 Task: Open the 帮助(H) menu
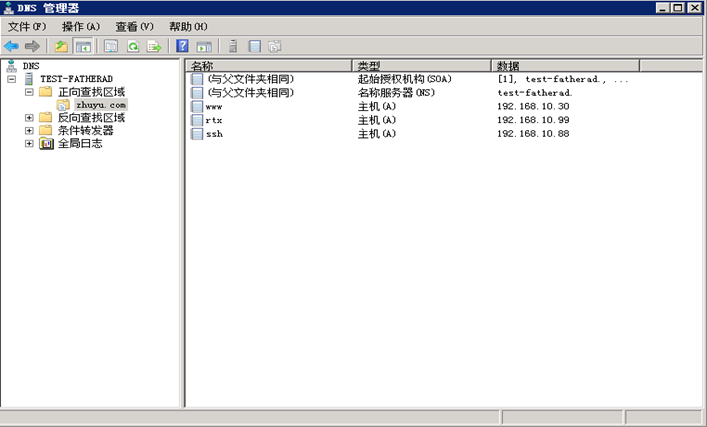[188, 27]
